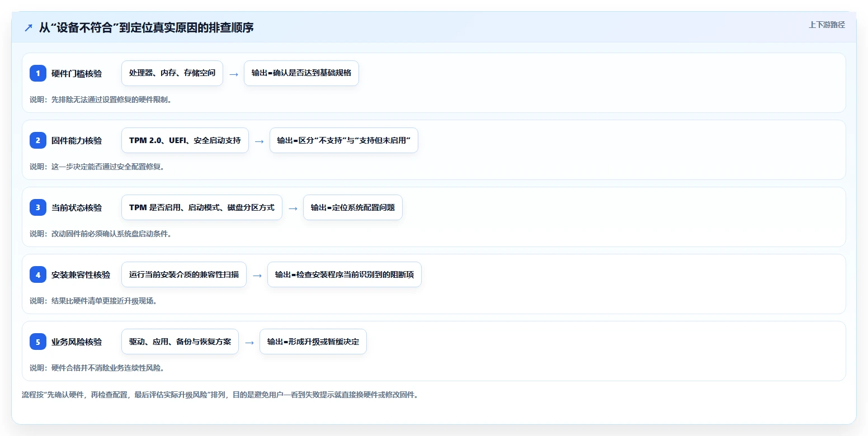The image size is (868, 436).
Task: Click the step 5 number badge
Action: (x=38, y=342)
